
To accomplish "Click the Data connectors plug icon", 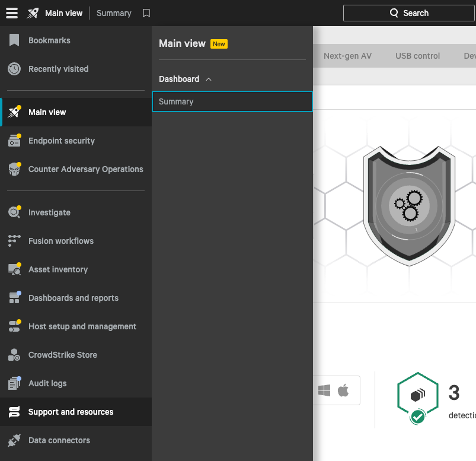I will 14,440.
